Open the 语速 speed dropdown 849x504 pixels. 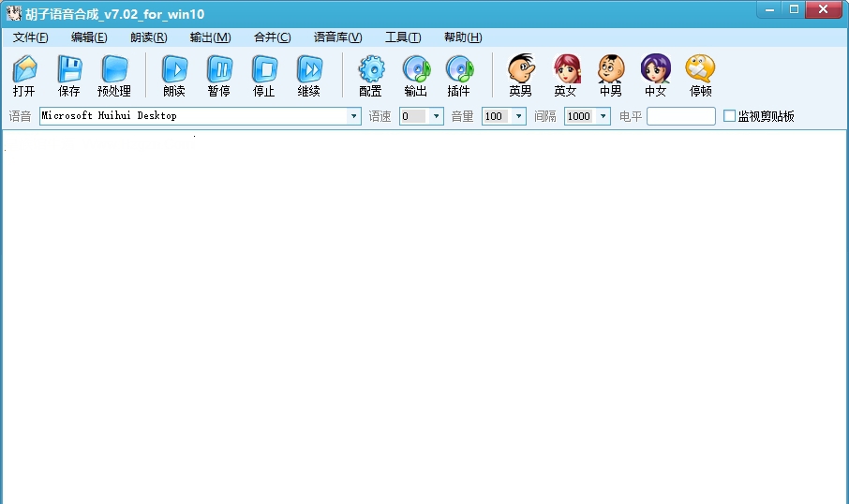[x=436, y=116]
